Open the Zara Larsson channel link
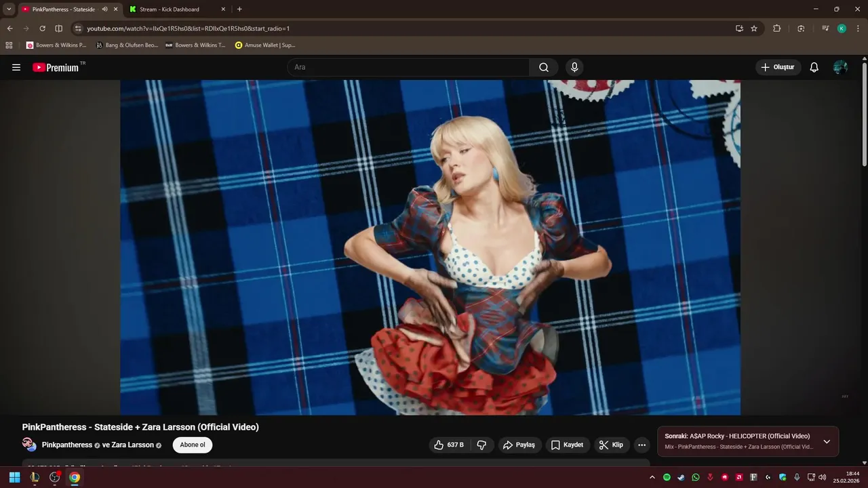This screenshot has height=488, width=868. coord(132,445)
